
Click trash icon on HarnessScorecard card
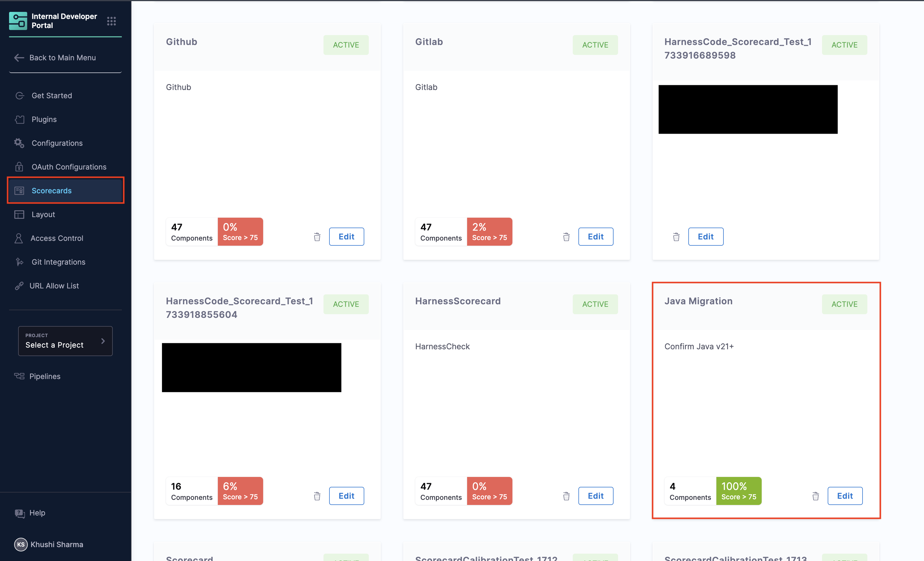tap(566, 496)
